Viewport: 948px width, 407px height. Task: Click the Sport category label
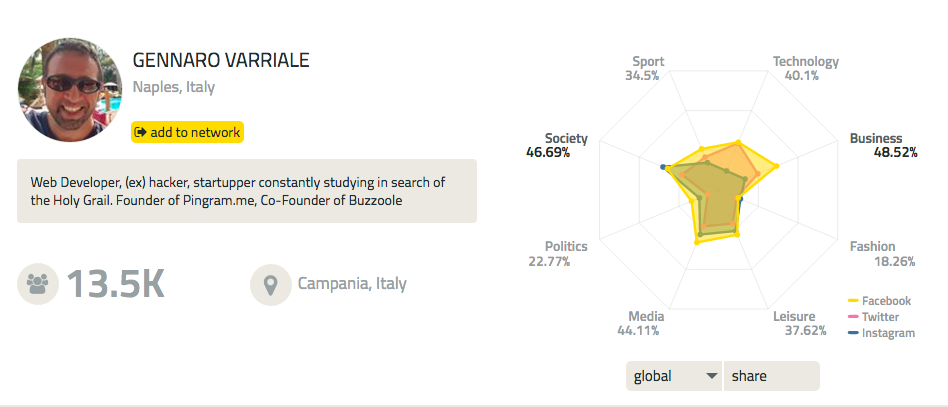tap(647, 62)
